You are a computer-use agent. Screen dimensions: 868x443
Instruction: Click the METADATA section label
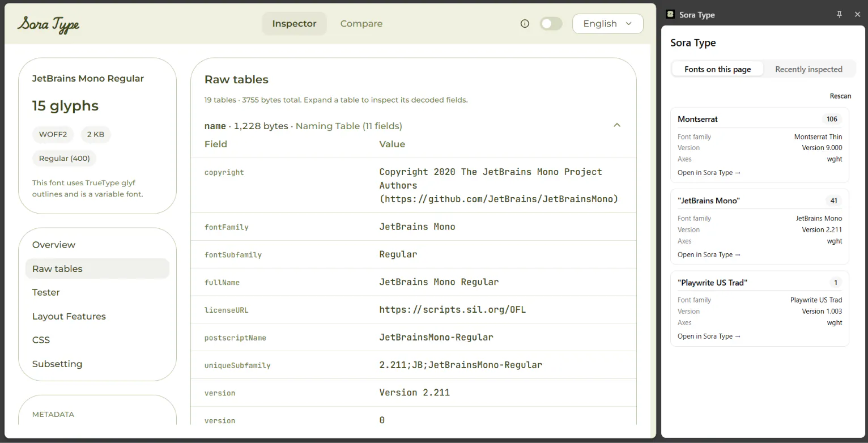point(53,414)
